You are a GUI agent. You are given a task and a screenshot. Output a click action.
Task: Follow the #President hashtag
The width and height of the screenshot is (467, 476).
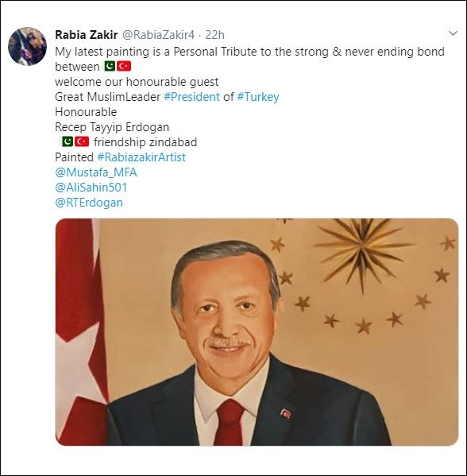pyautogui.click(x=191, y=97)
